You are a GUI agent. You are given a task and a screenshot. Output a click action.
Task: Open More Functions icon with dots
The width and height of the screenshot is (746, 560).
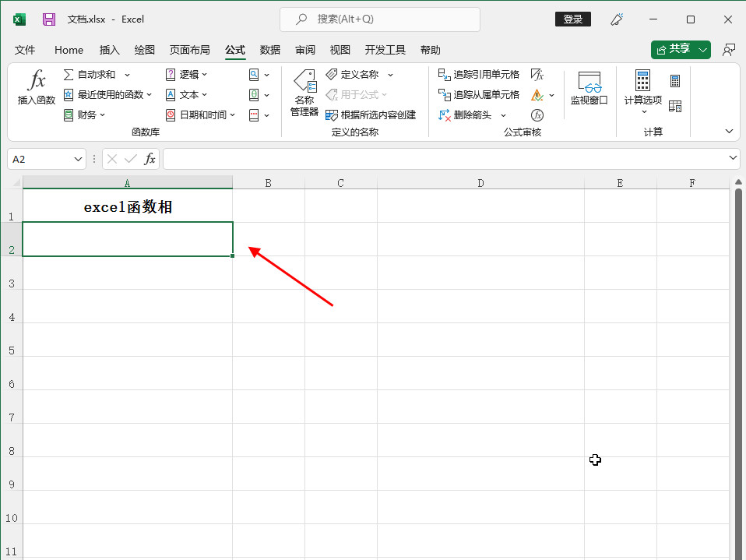click(x=259, y=114)
